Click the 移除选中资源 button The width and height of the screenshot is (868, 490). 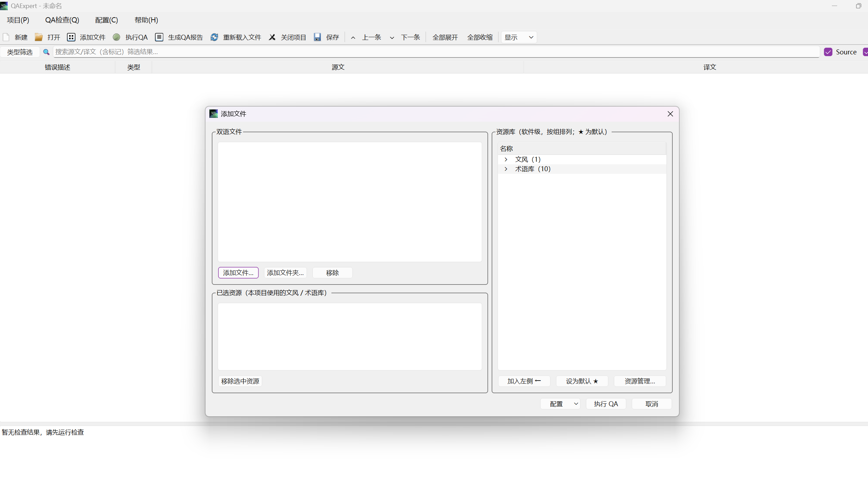tap(240, 381)
